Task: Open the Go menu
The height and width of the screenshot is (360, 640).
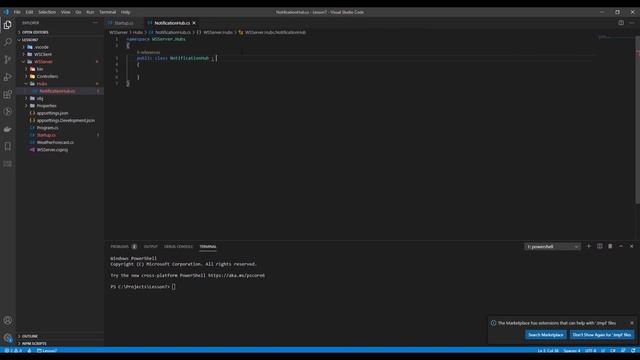Action: [x=78, y=12]
